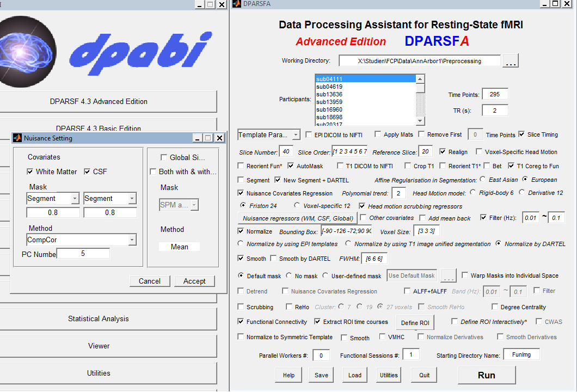Click the Time Points field showing 295
This screenshot has width=577, height=392.
(x=495, y=94)
